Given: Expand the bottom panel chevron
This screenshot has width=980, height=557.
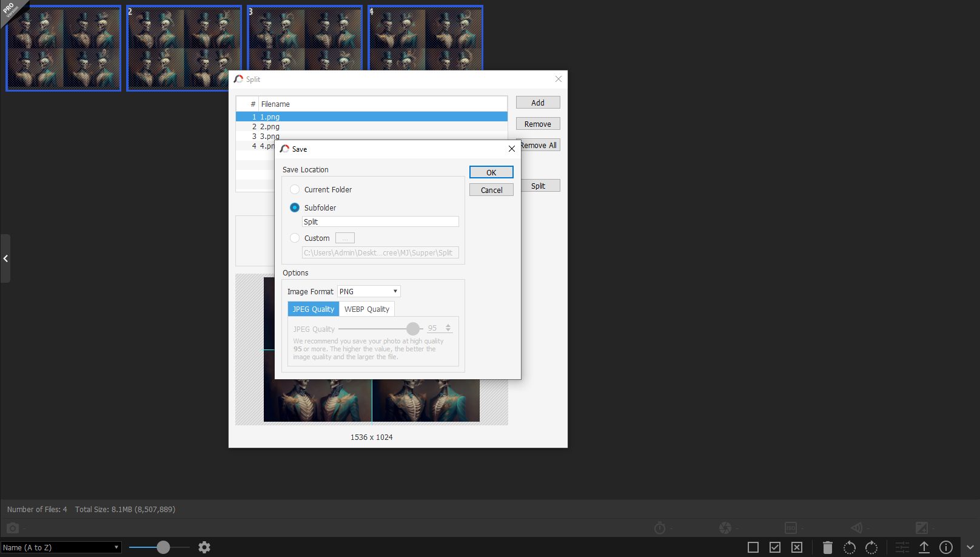Looking at the screenshot, I should [x=970, y=547].
